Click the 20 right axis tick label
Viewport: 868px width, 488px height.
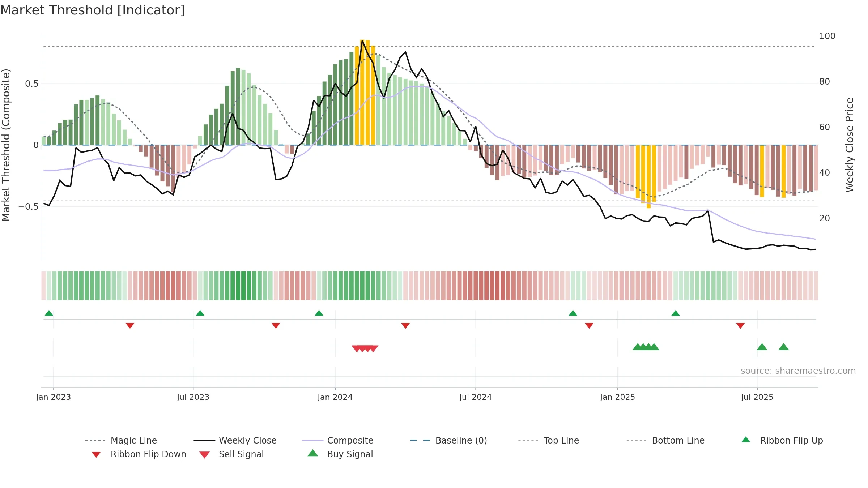[x=825, y=218]
